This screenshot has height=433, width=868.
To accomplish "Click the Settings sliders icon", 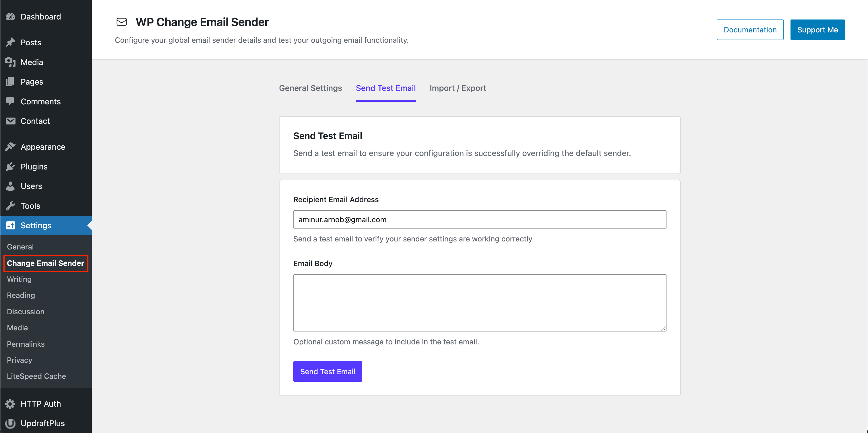I will click(x=10, y=225).
